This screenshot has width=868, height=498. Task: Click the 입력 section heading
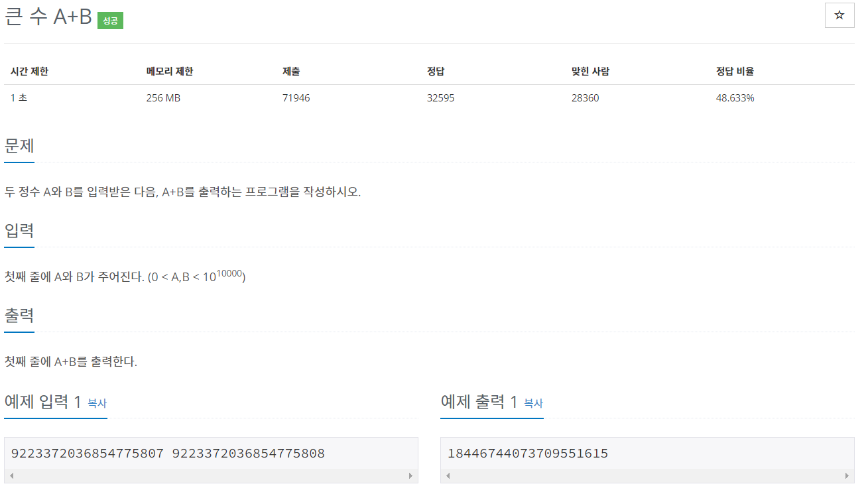19,230
